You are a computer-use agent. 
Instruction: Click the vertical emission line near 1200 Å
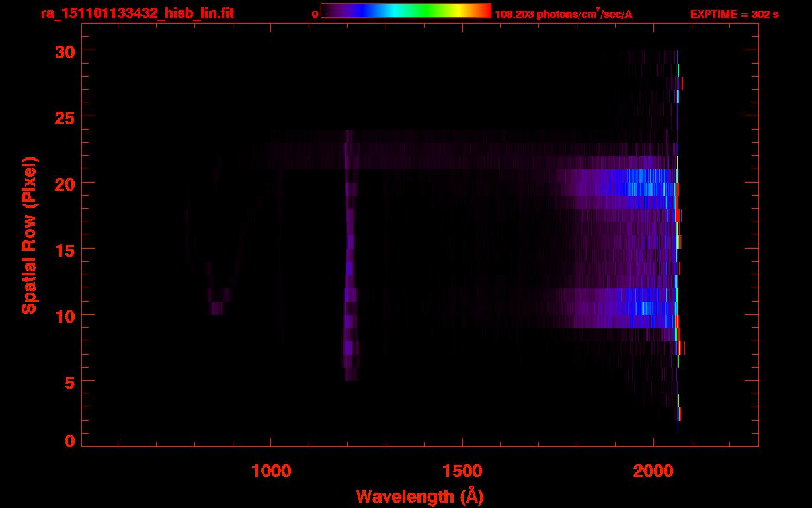(350, 255)
